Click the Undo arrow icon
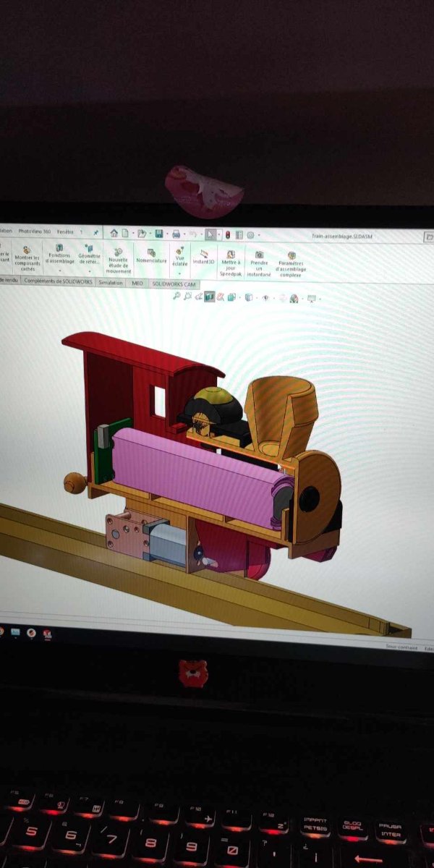Screen dimensions: 434x868 pos(193,234)
